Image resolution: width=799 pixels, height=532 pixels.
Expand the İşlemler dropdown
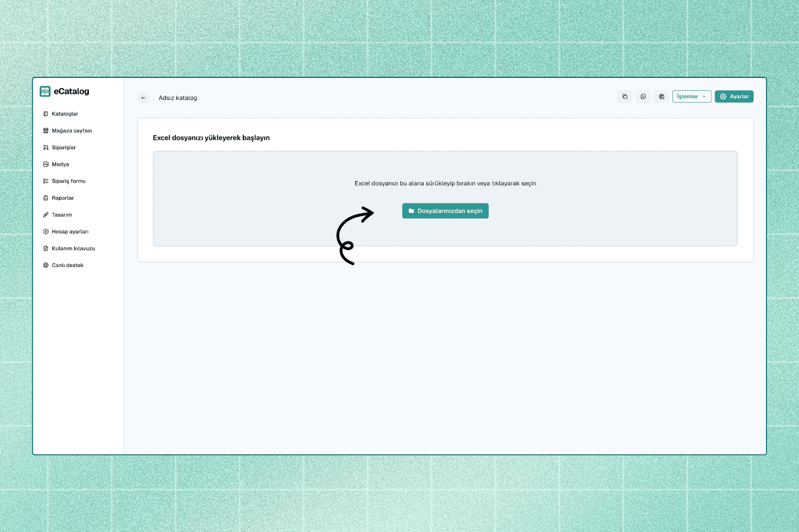[692, 97]
